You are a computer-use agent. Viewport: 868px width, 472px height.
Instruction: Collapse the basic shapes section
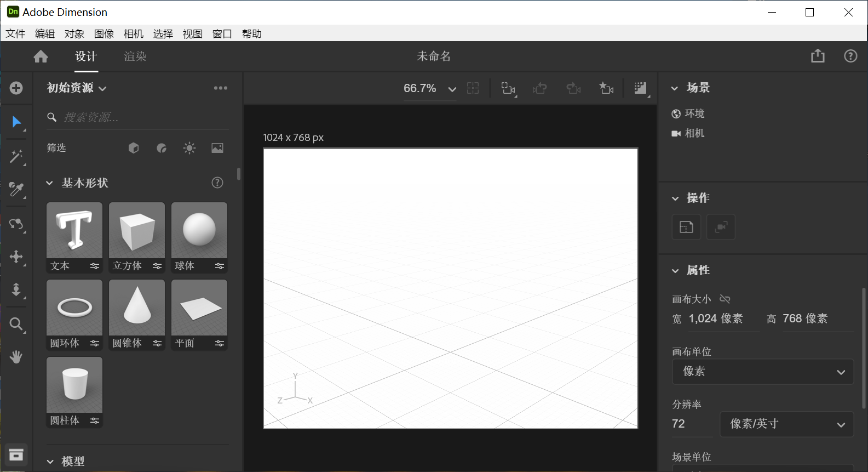click(49, 183)
